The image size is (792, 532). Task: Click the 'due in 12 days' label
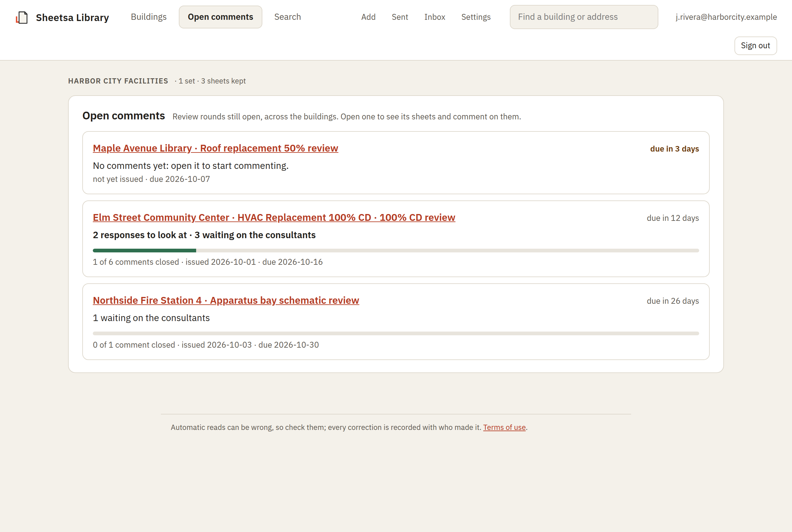coord(673,218)
